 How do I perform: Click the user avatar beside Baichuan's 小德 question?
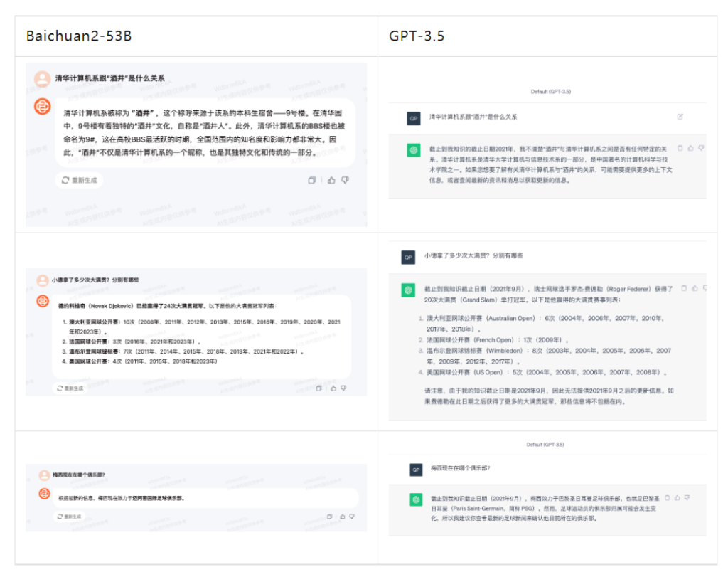click(43, 280)
